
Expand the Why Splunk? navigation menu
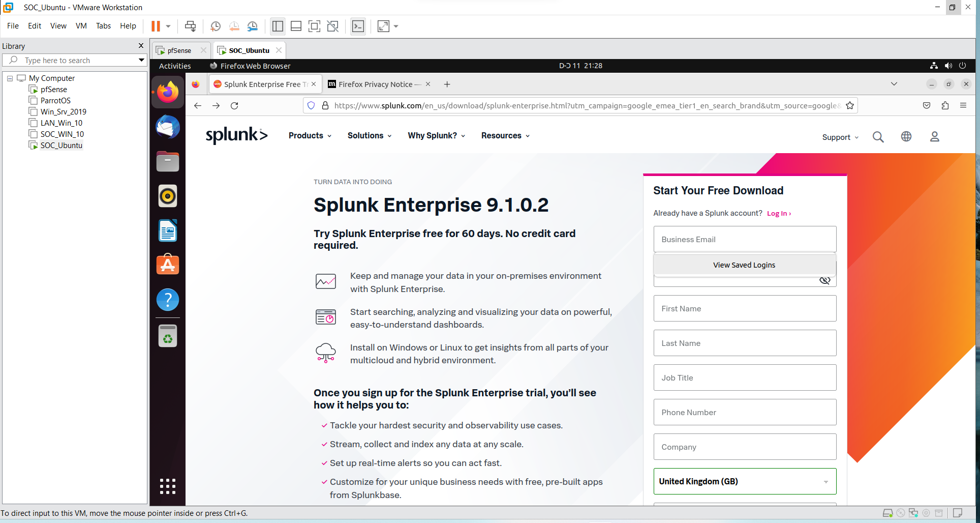point(437,136)
